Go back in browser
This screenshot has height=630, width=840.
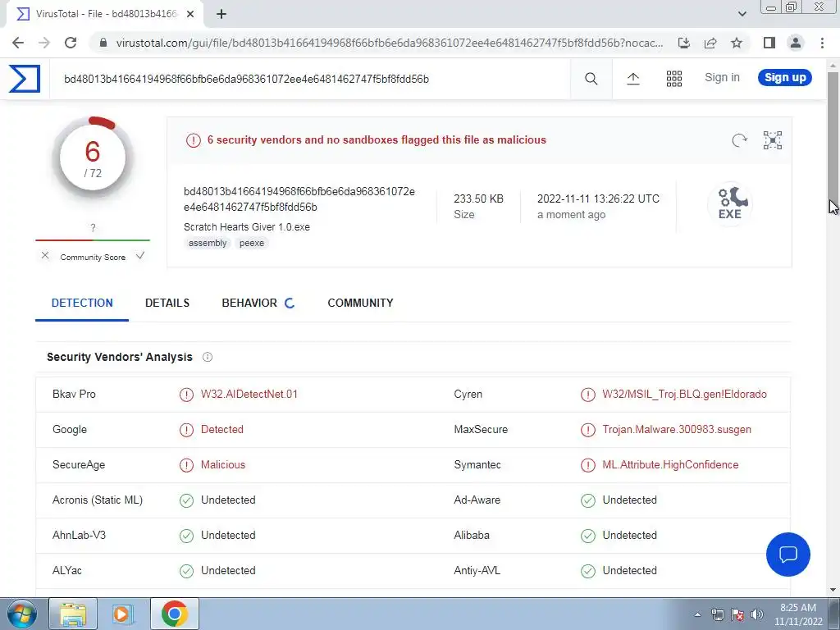click(18, 43)
